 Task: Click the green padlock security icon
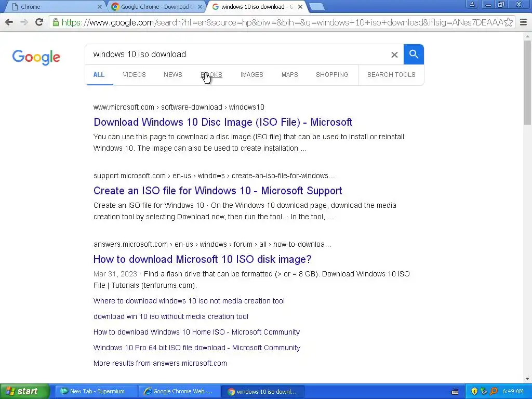[56, 22]
